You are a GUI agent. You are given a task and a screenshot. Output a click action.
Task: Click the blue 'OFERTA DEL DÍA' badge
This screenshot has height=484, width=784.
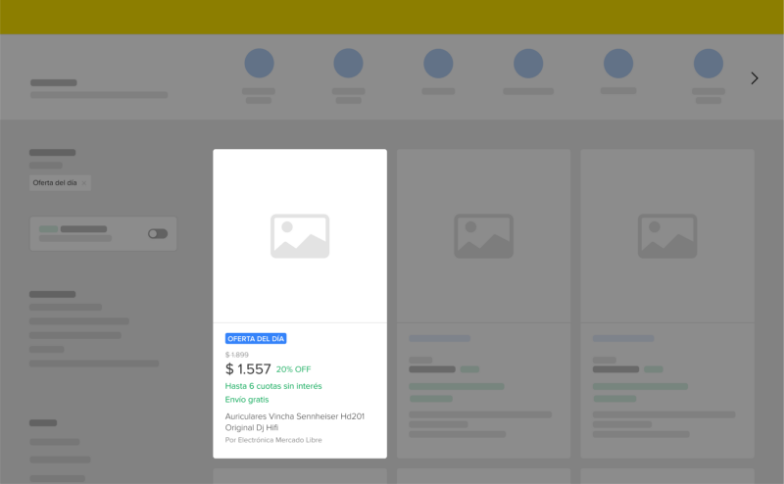256,338
